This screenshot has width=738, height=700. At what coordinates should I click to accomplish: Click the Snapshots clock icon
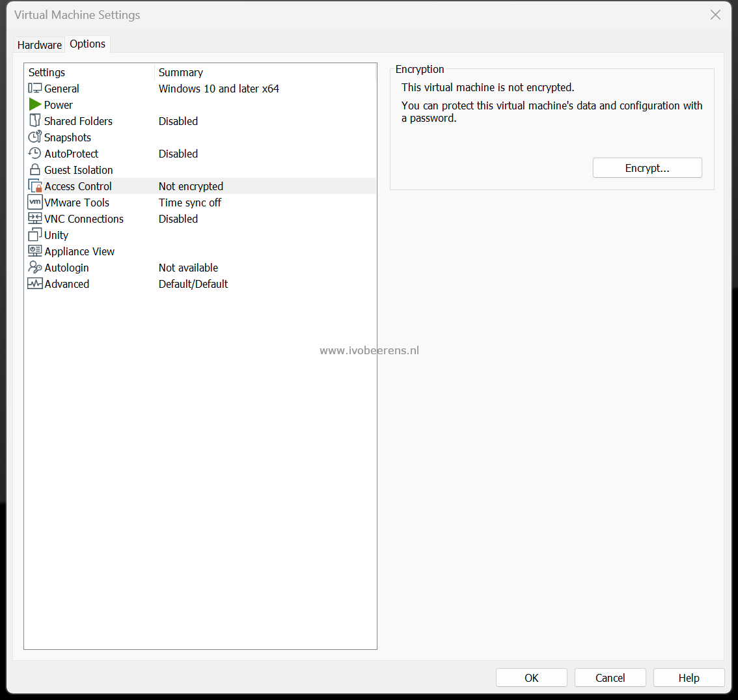(x=35, y=137)
